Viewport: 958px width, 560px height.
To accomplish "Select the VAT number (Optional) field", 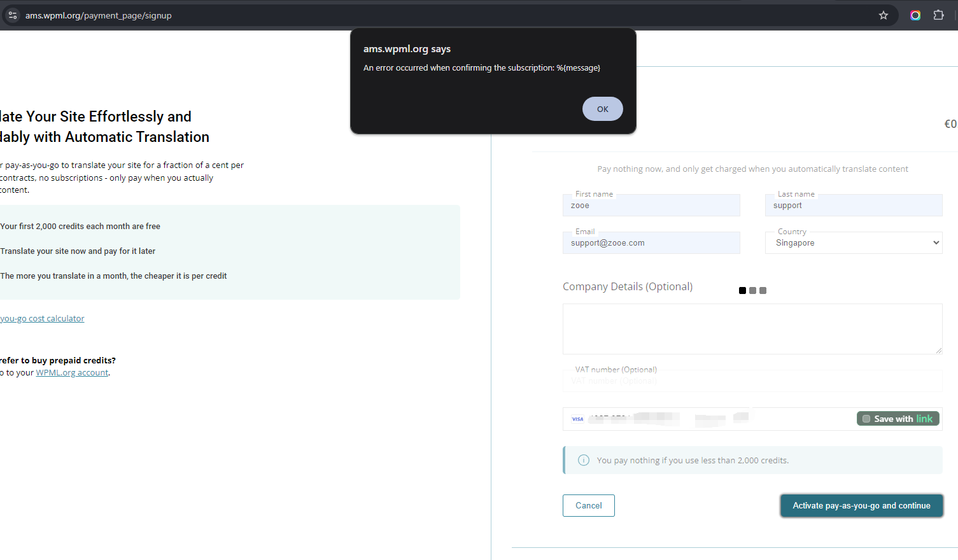I will 752,381.
